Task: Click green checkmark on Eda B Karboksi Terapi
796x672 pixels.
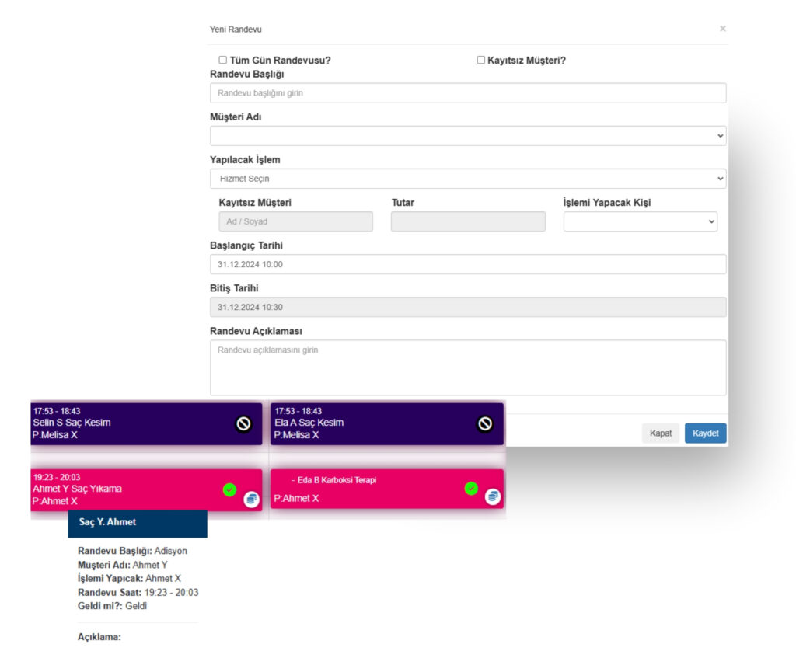Action: (471, 488)
